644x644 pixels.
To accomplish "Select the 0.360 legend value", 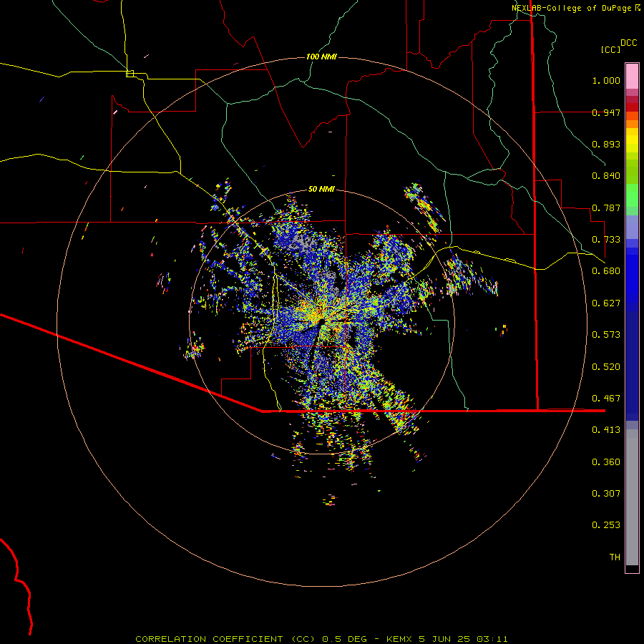I will point(606,462).
